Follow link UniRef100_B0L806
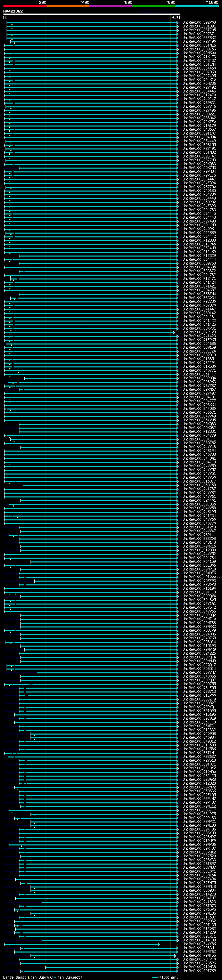Image resolution: width=222 pixels, height=980 pixels. (x=199, y=565)
